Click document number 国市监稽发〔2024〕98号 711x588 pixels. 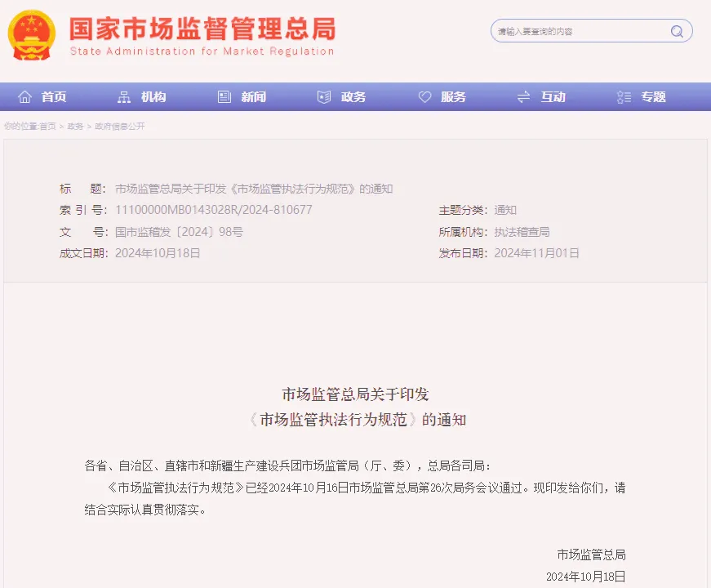[x=179, y=232]
